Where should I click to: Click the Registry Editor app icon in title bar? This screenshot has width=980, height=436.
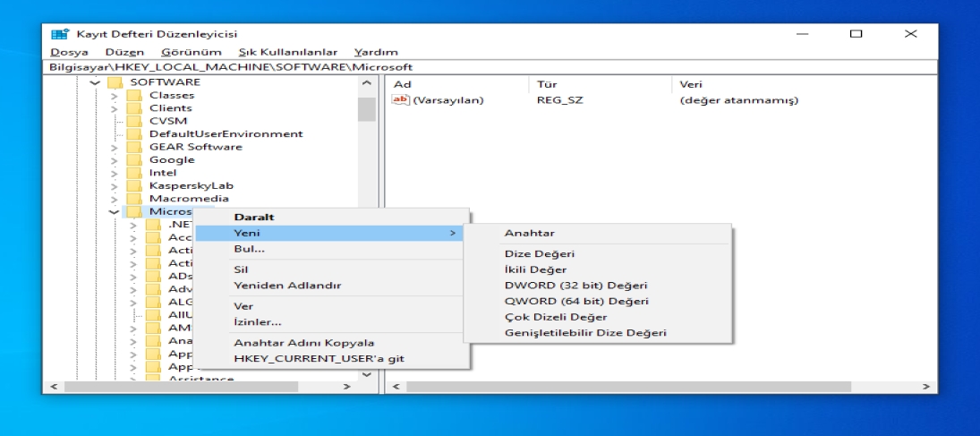pyautogui.click(x=60, y=34)
